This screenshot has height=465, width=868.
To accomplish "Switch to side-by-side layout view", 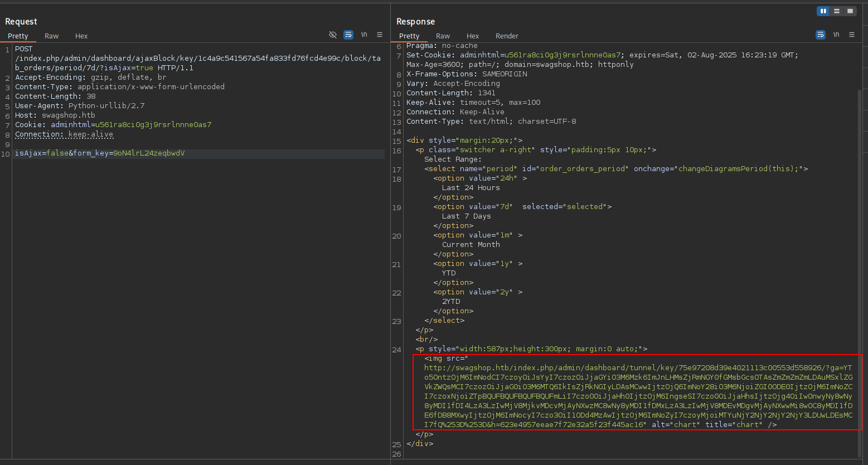I will (x=823, y=11).
